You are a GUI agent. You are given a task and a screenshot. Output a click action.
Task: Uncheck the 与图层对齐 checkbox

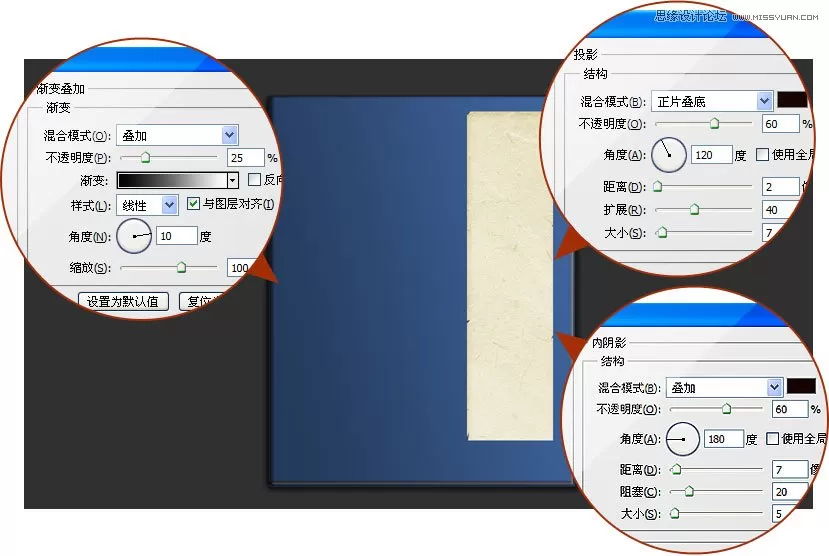pyautogui.click(x=194, y=203)
